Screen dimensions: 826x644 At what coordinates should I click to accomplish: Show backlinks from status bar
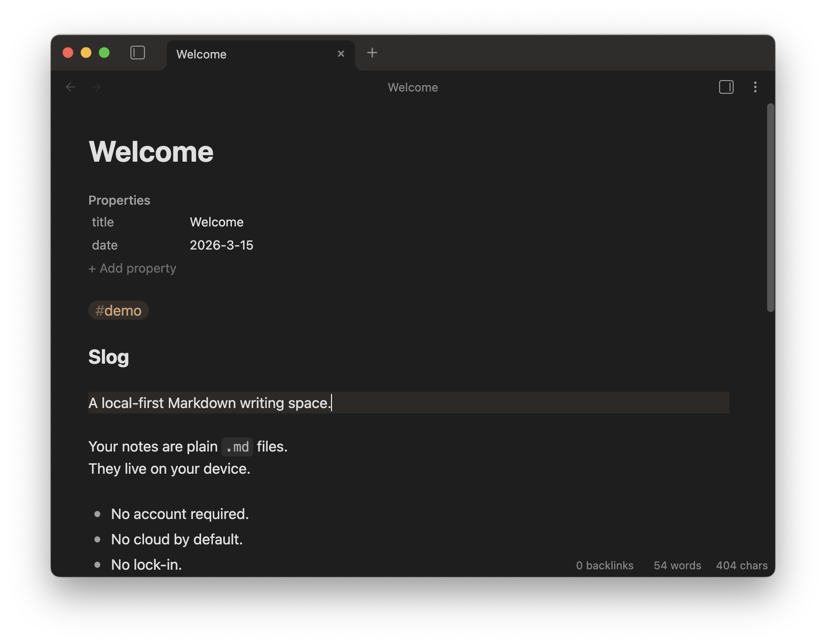tap(605, 566)
